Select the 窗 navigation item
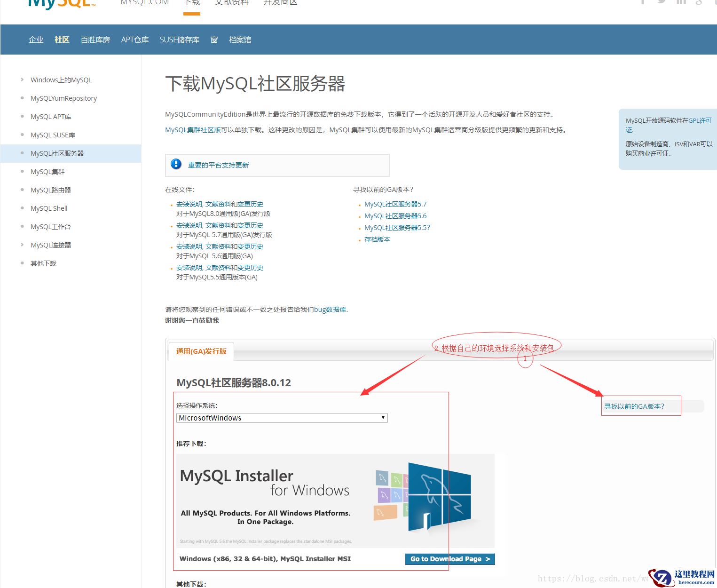Screen dimensions: 717x588 pos(214,40)
